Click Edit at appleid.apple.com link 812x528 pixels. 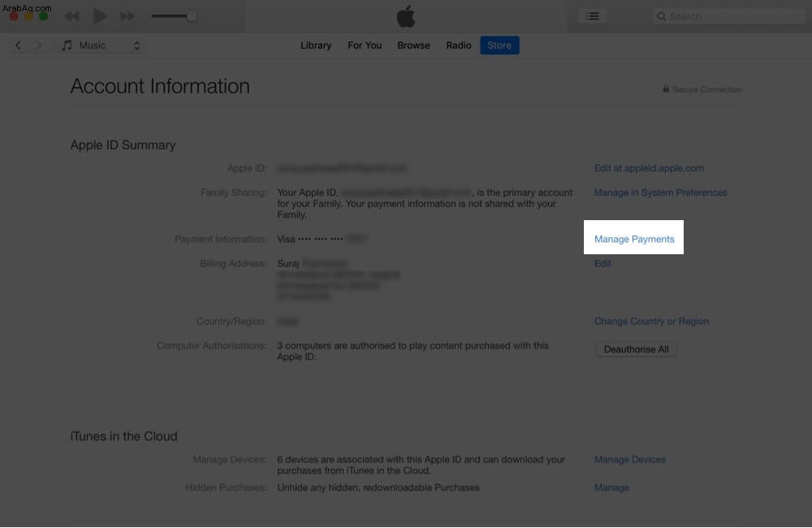(x=649, y=168)
